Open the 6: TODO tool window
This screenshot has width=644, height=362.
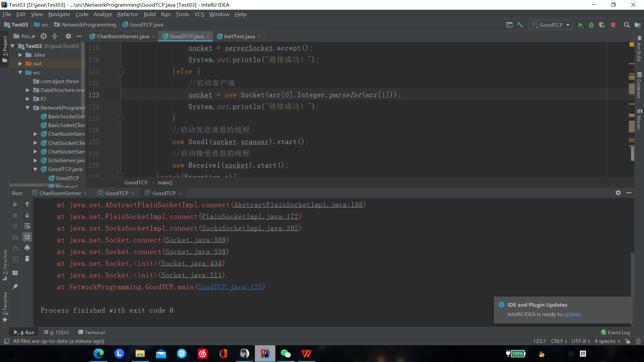pyautogui.click(x=56, y=333)
